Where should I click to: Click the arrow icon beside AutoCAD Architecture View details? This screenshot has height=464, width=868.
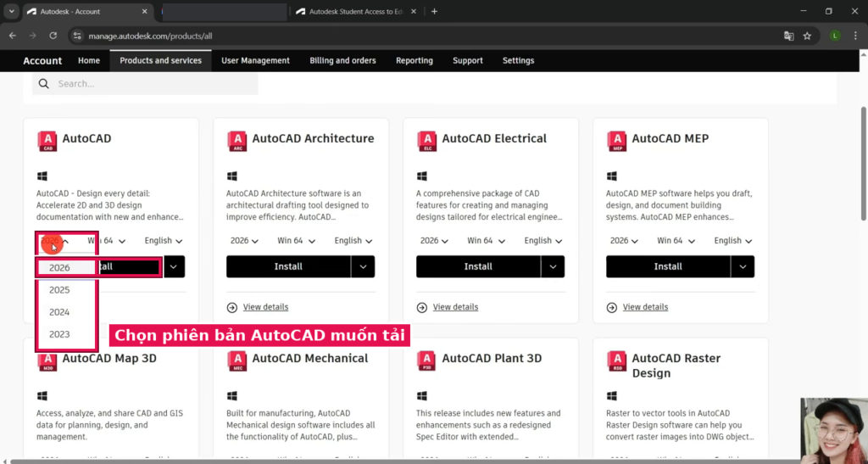coord(232,307)
